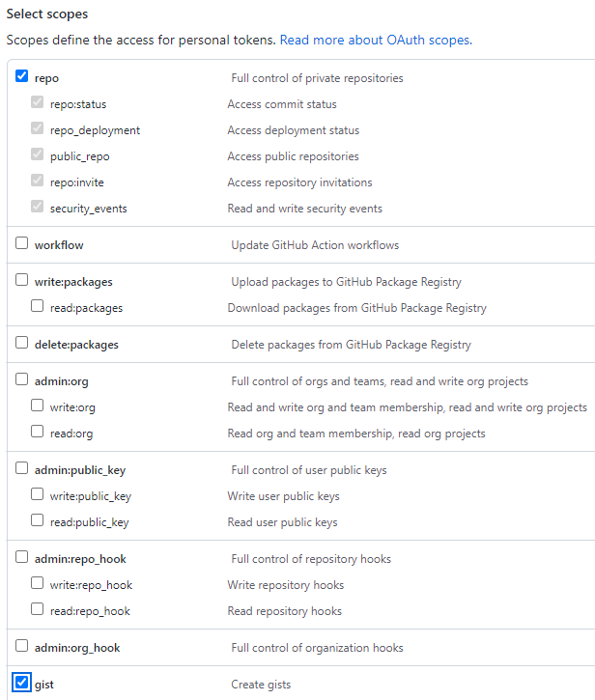Toggle the repo_deployment checkbox
The width and height of the screenshot is (595, 700).
coord(37,128)
